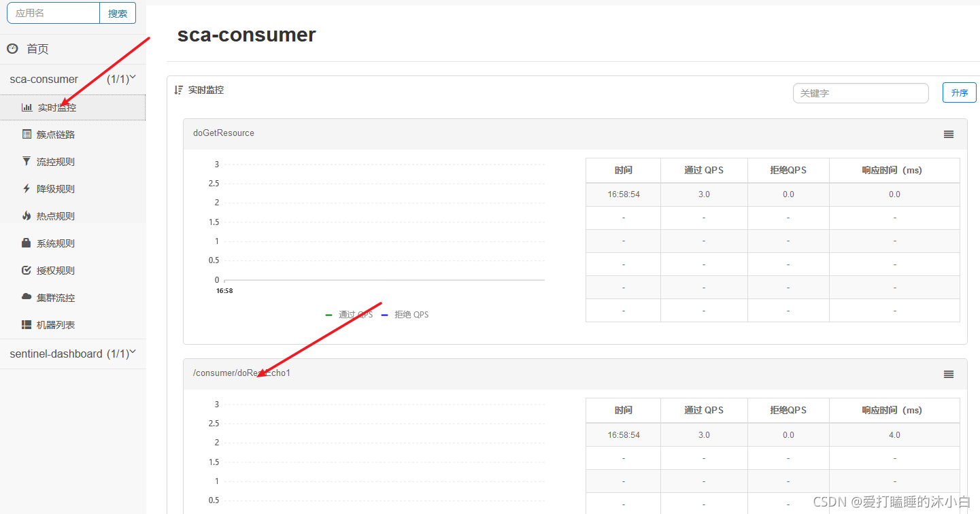
Task: Toggle 通过 QPS legend in doGetResource chart
Action: (349, 315)
